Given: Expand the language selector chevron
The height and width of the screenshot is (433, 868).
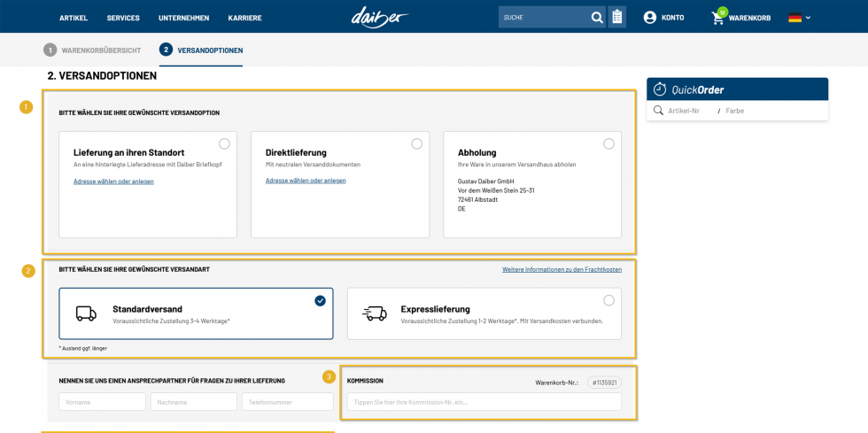Looking at the screenshot, I should point(808,18).
